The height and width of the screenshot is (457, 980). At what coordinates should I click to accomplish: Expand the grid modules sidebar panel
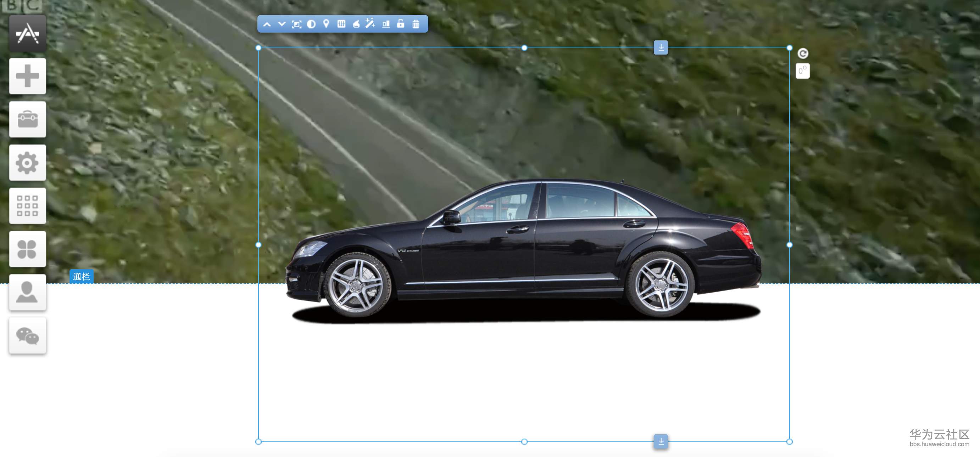pos(27,206)
